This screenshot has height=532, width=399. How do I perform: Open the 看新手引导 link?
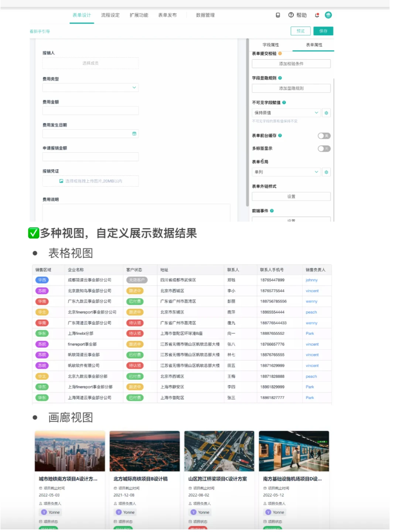(x=40, y=31)
